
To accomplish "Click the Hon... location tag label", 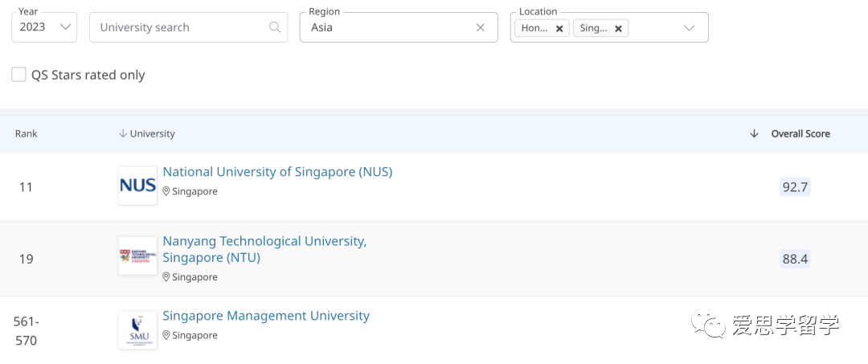I will pos(534,28).
